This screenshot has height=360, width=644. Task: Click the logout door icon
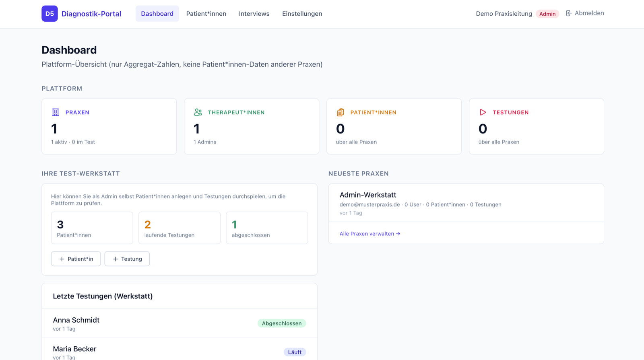pyautogui.click(x=569, y=13)
